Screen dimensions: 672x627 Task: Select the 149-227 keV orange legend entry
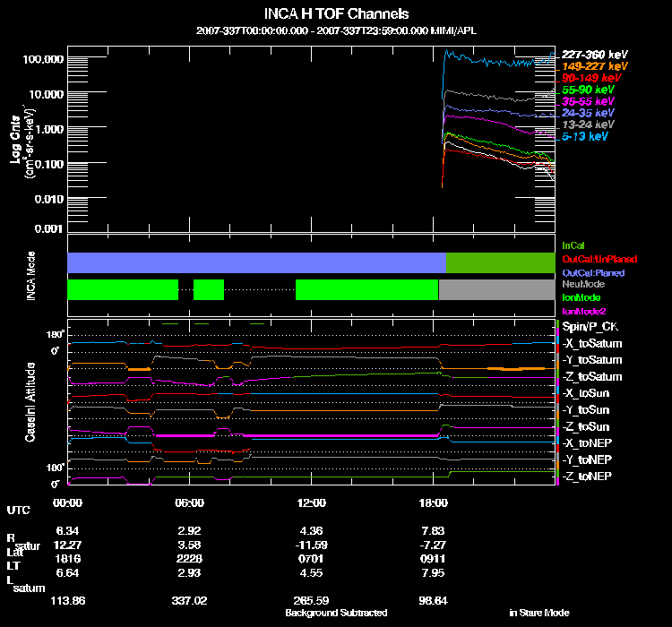click(594, 66)
